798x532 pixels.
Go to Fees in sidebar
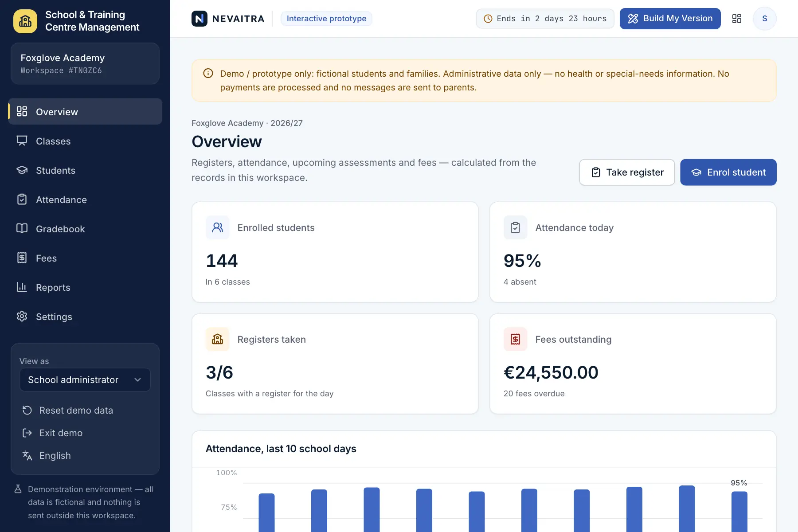(x=85, y=258)
